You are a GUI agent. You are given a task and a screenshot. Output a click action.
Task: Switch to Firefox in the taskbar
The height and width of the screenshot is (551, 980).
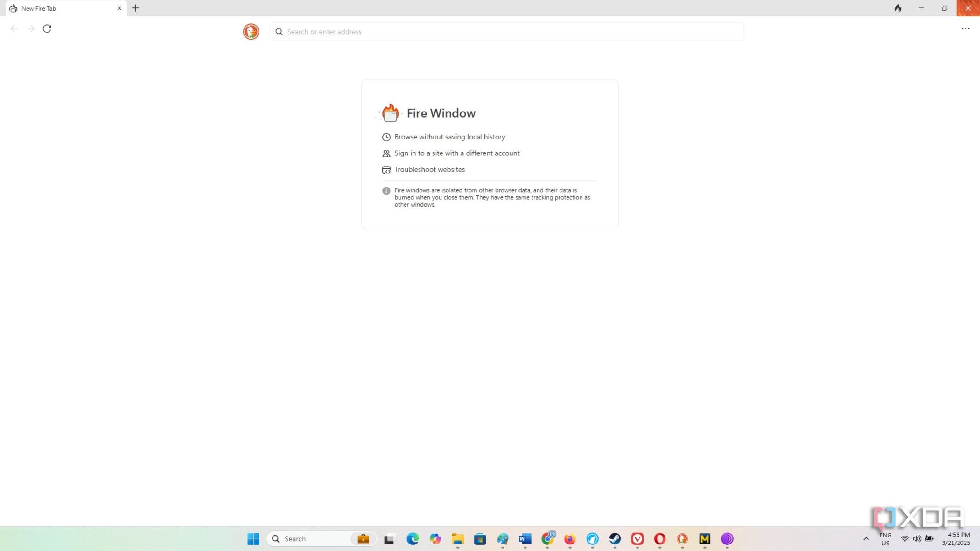(x=570, y=539)
